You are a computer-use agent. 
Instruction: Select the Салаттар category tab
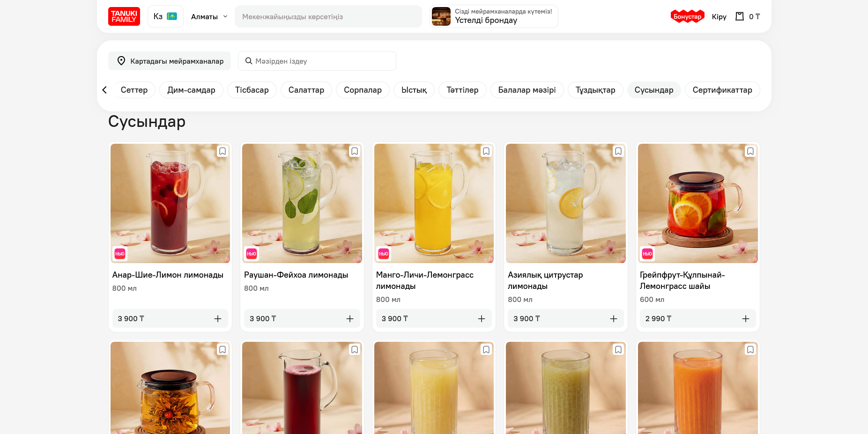[x=306, y=90]
